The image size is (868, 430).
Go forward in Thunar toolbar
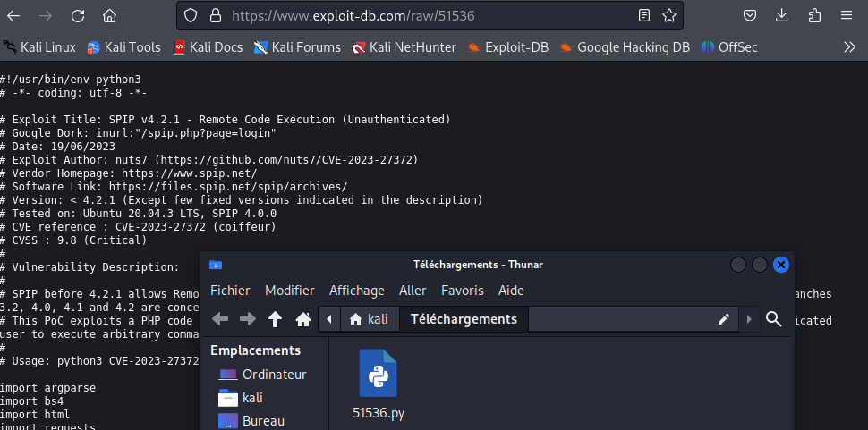coord(248,319)
